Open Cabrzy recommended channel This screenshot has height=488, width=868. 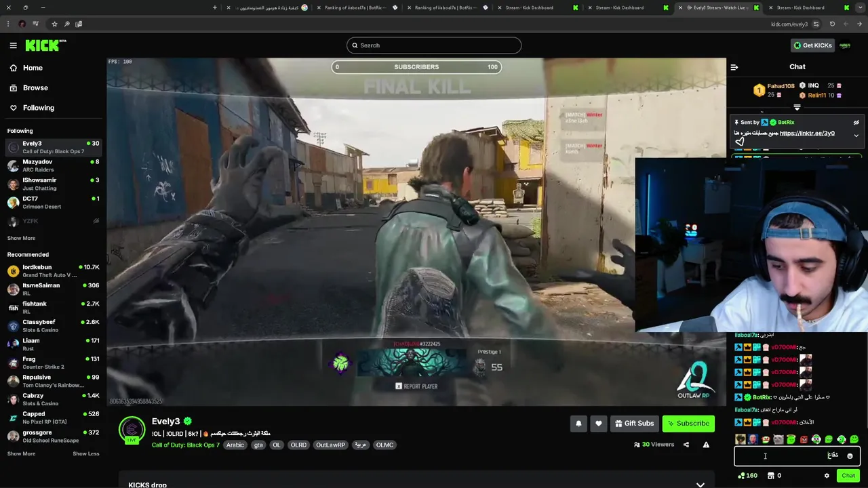tap(53, 399)
